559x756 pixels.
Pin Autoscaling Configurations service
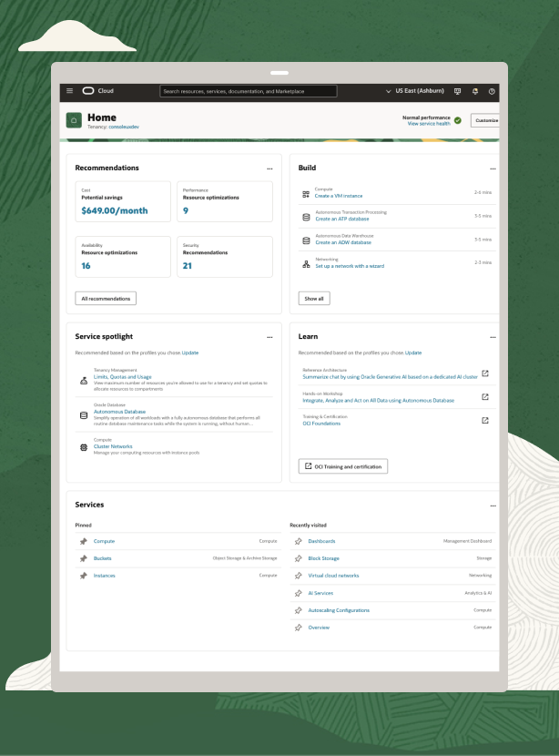[298, 610]
